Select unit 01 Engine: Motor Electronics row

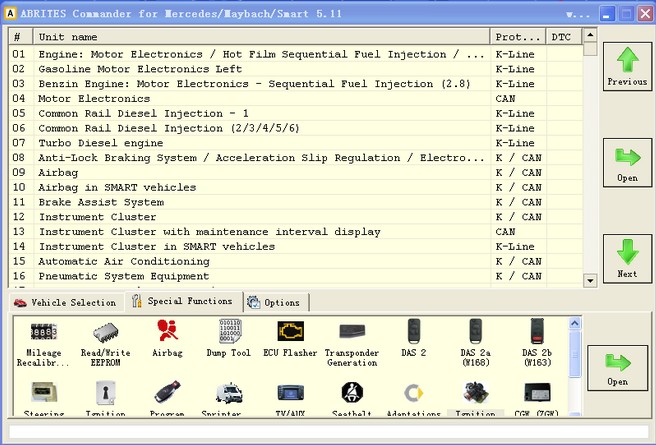[296, 54]
